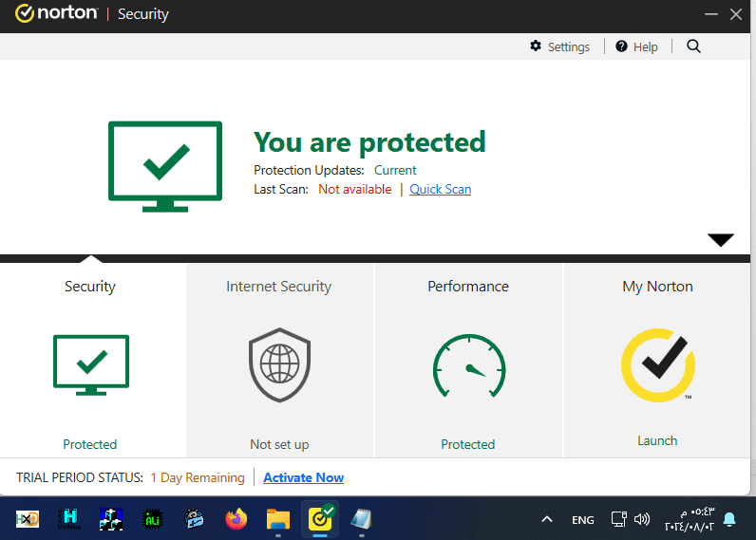756x540 pixels.
Task: Close the Norton Security window
Action: click(736, 14)
